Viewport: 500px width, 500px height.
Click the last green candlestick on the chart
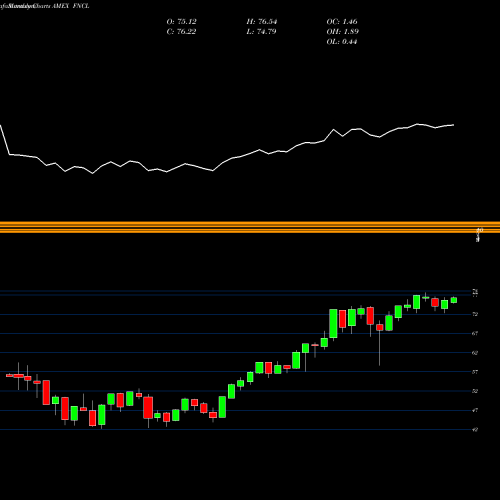(454, 300)
